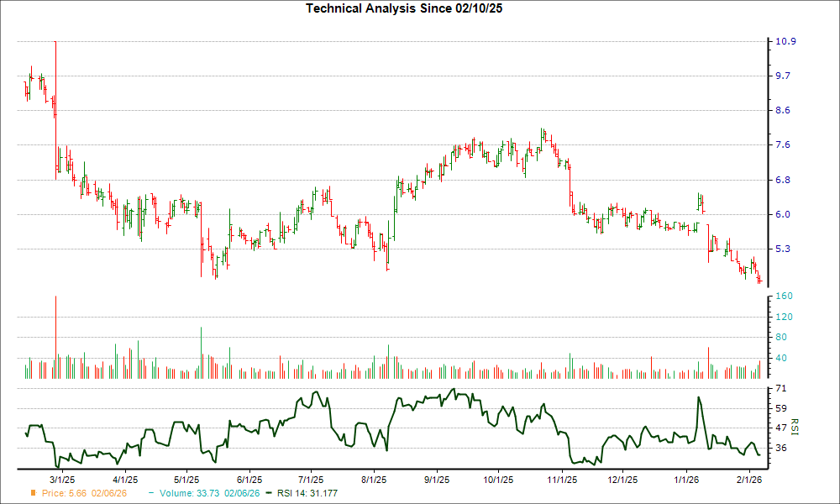Viewport: 840px width, 504px height.
Task: Click the Technical Analysis Since 02/10/25 title
Action: pos(404,8)
